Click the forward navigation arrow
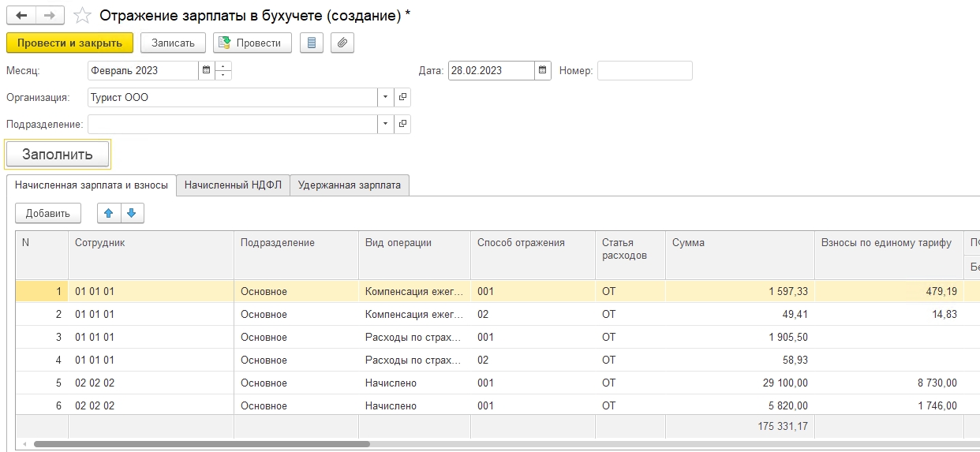980x452 pixels. pos(50,16)
